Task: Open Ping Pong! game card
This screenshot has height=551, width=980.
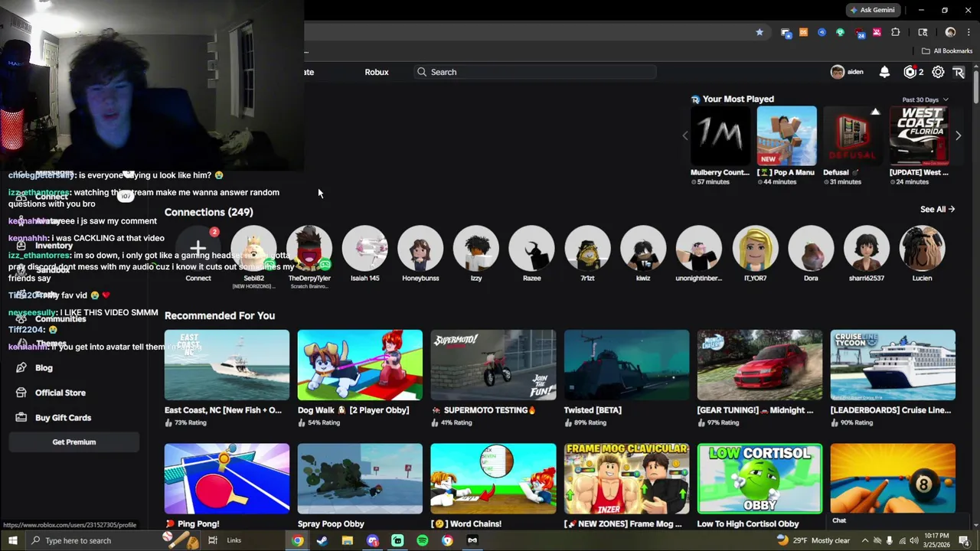Action: [x=227, y=478]
